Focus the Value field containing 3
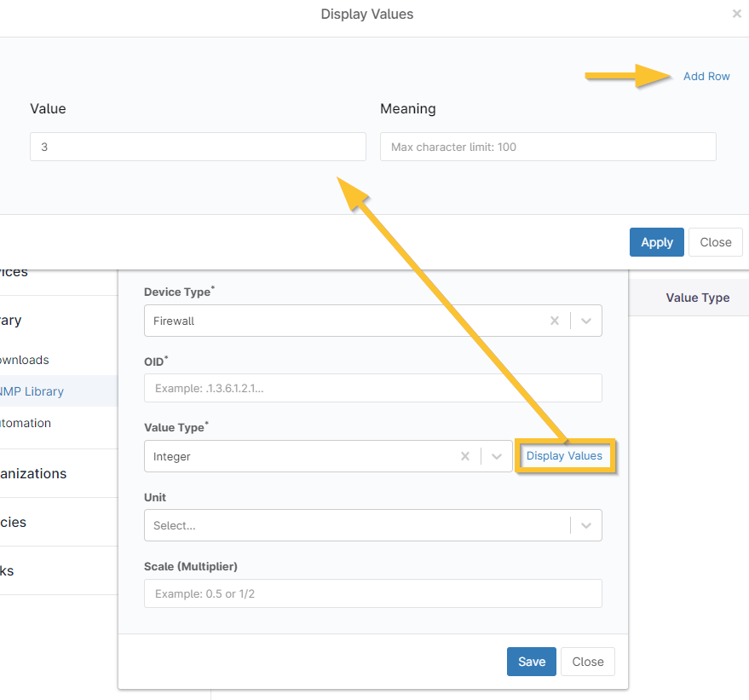The height and width of the screenshot is (700, 749). pyautogui.click(x=198, y=147)
